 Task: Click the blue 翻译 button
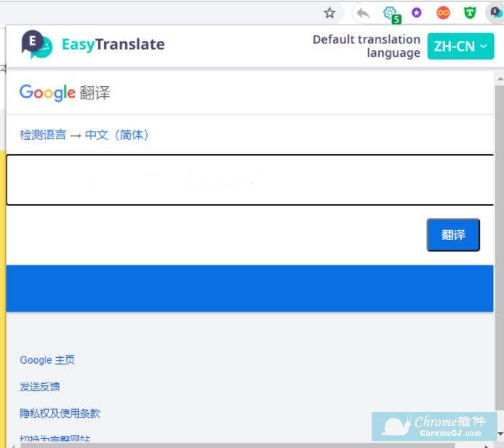coord(453,235)
